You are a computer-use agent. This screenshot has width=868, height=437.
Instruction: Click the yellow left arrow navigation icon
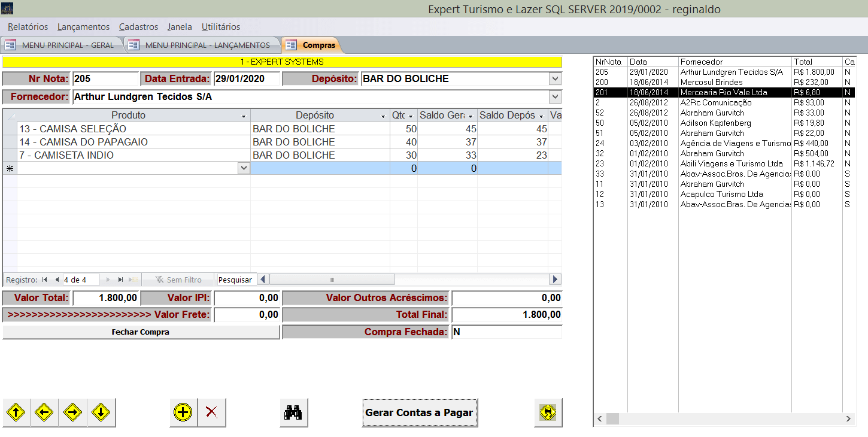point(44,412)
